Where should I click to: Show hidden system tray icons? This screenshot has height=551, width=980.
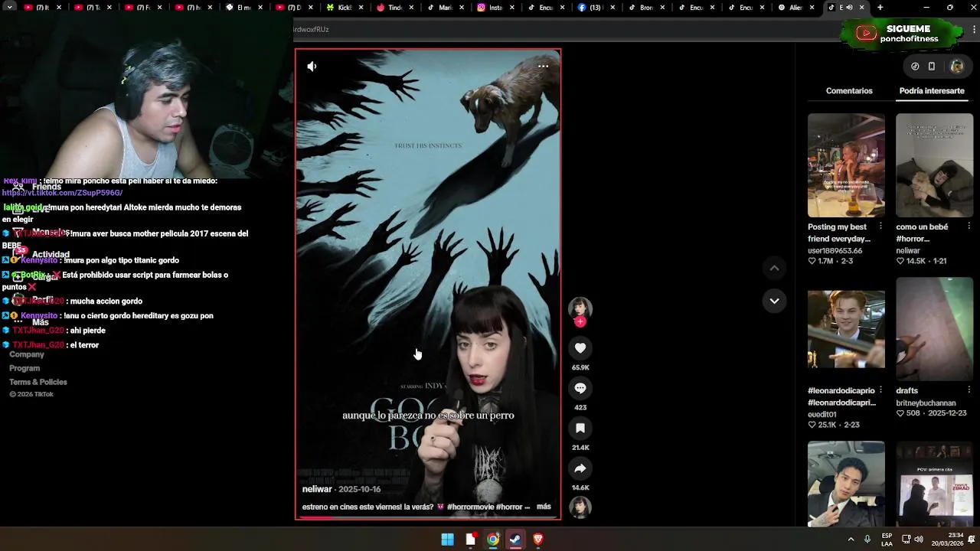click(851, 540)
